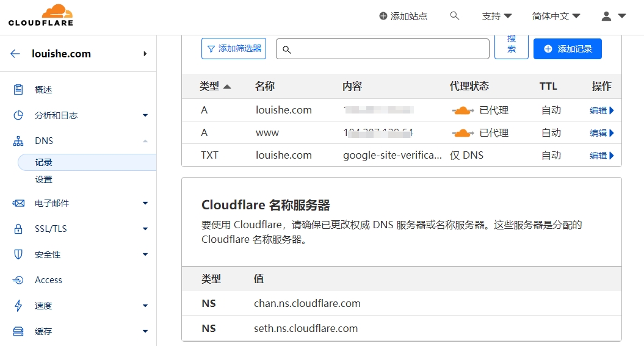
Task: Click the blue 添加记录 button
Action: coord(568,49)
